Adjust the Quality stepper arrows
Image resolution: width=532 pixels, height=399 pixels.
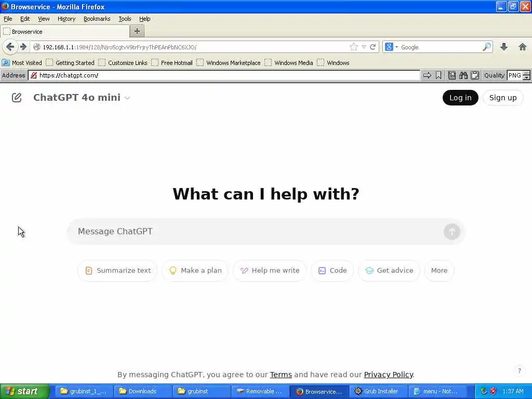(526, 75)
